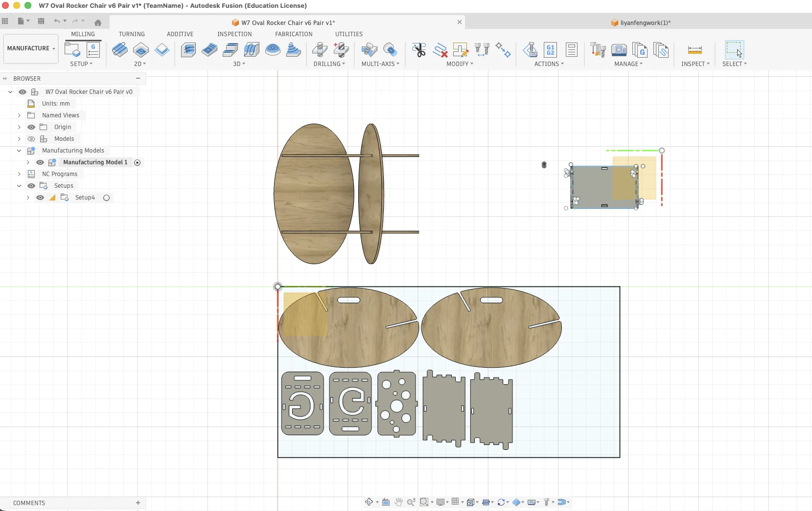Image resolution: width=812 pixels, height=511 pixels.
Task: Activate Setup4 radio button
Action: 106,198
